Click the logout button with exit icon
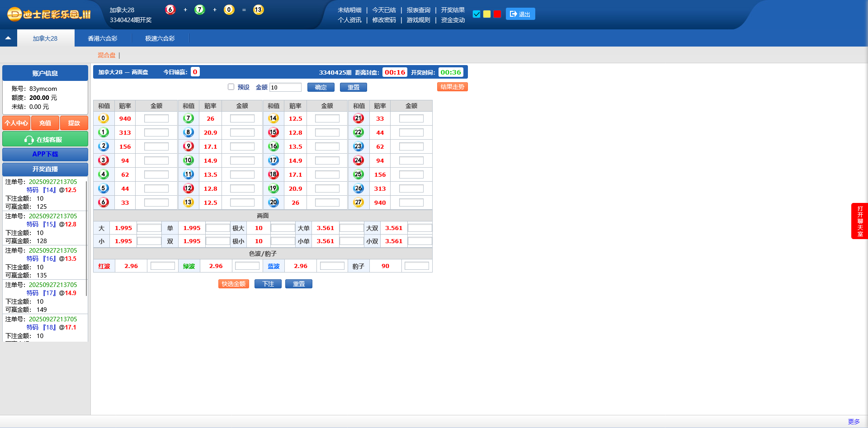This screenshot has width=868, height=428. [520, 14]
